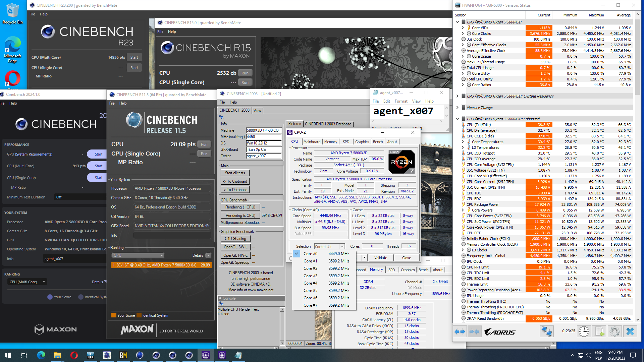Collapse the CPU [#0] AMD Ryzen 7 5800X3D sensor group
The width and height of the screenshot is (644, 362).
click(457, 22)
